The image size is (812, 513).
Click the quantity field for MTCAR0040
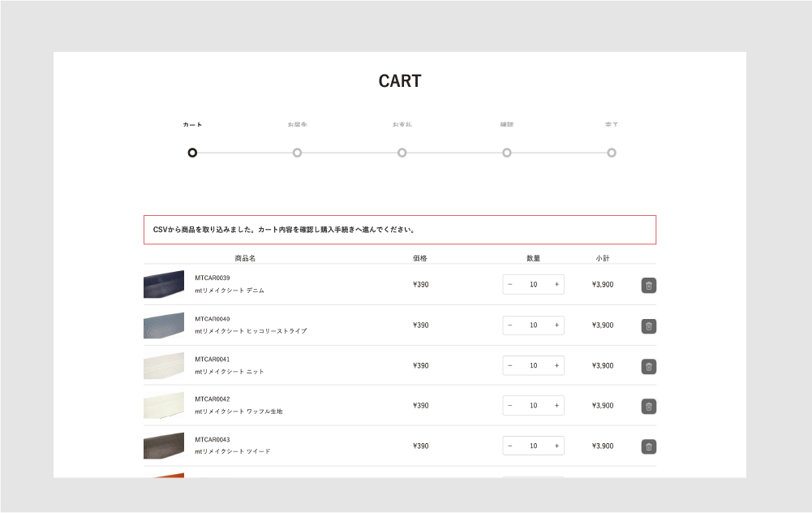(x=533, y=325)
